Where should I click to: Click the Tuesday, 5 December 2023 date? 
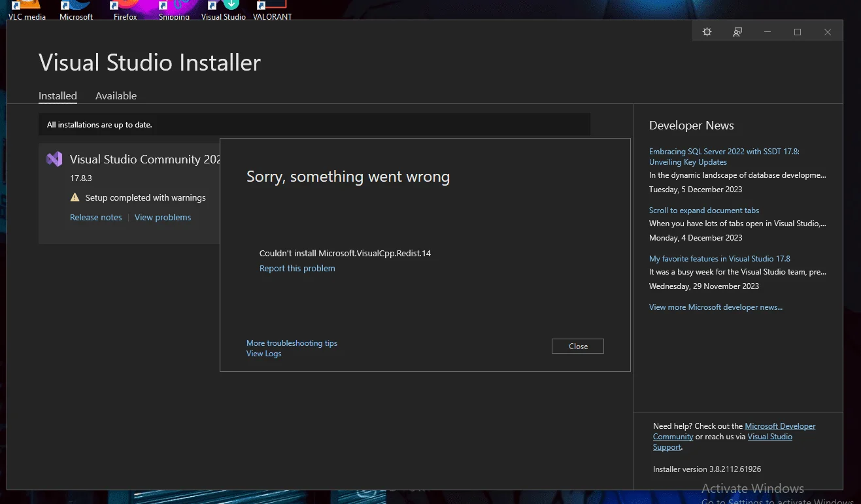(696, 190)
